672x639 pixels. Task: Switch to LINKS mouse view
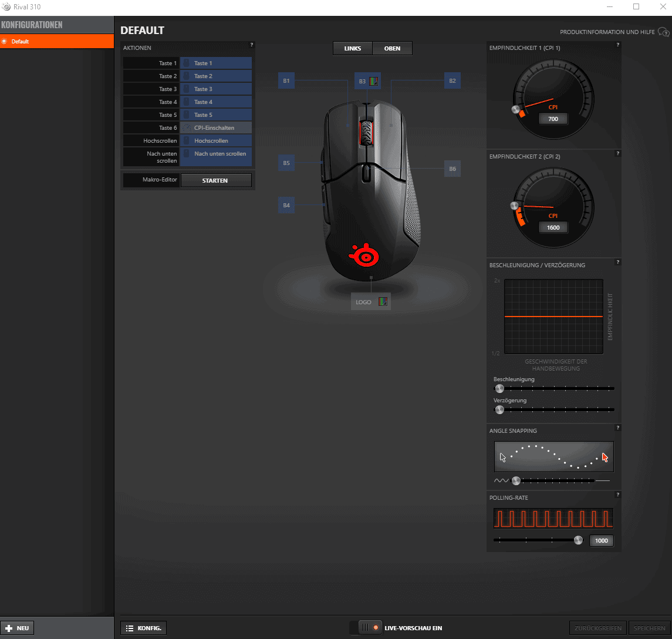click(353, 49)
